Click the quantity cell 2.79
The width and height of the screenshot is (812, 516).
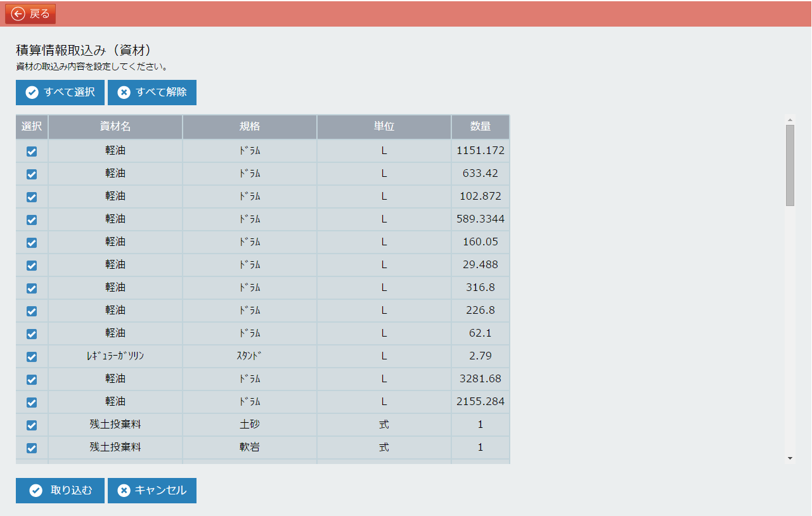pos(480,356)
